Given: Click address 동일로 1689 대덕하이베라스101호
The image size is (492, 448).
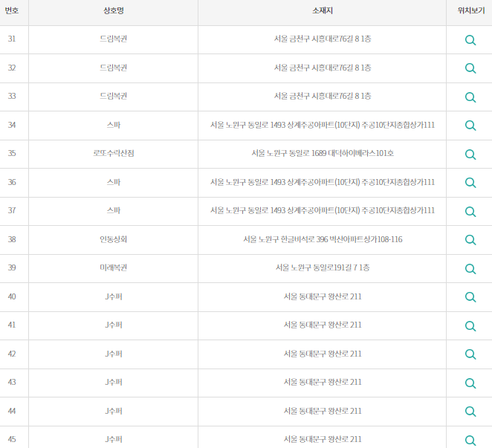Looking at the screenshot, I should coord(341,153).
